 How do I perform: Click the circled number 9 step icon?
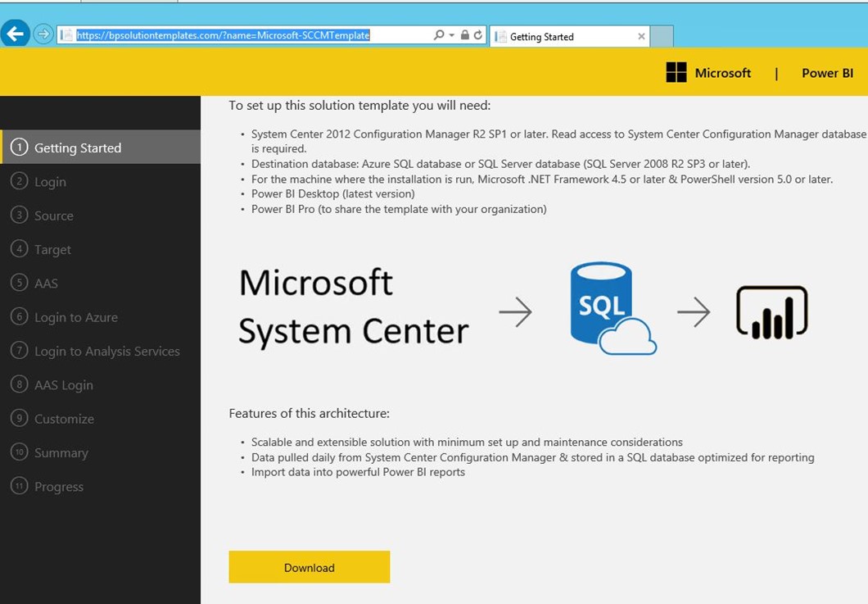pyautogui.click(x=20, y=418)
